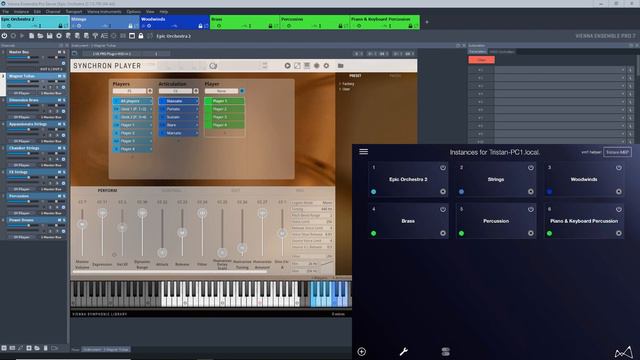Open the Instance menu
This screenshot has height=360, width=640.
pos(21,12)
